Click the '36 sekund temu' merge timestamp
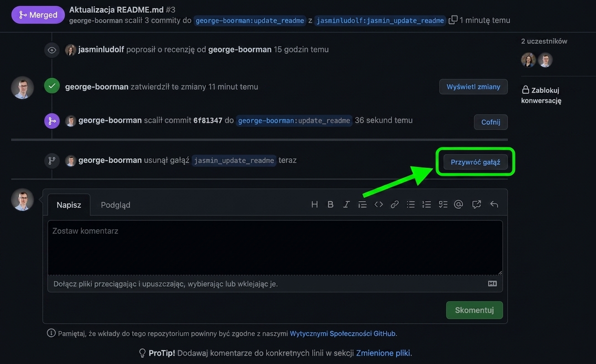 point(384,120)
